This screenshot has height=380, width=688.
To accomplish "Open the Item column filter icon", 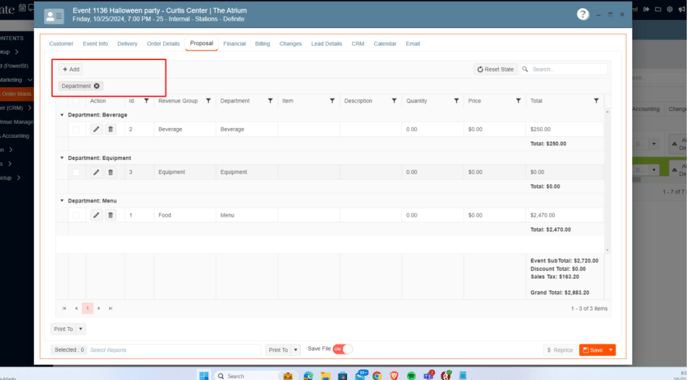I will pos(332,101).
